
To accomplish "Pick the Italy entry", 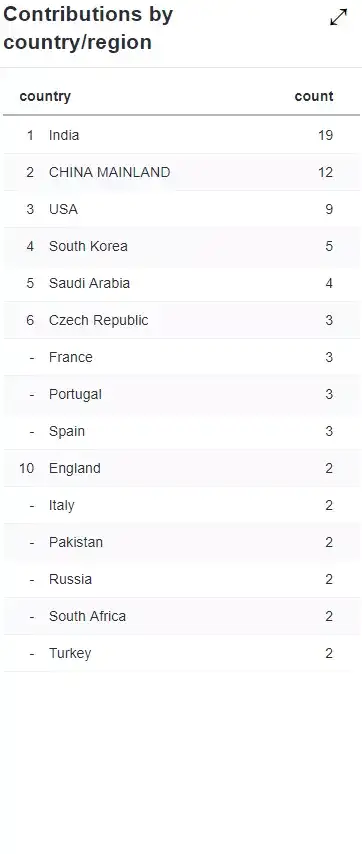I will pos(181,505).
